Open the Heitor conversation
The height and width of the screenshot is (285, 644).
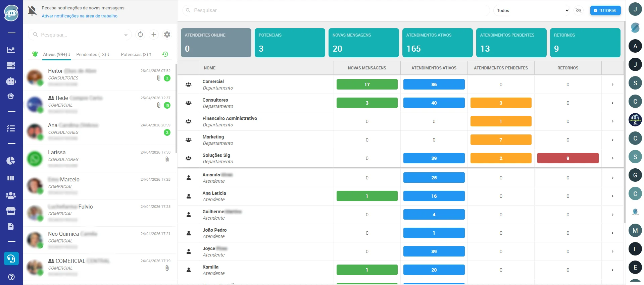(100, 77)
